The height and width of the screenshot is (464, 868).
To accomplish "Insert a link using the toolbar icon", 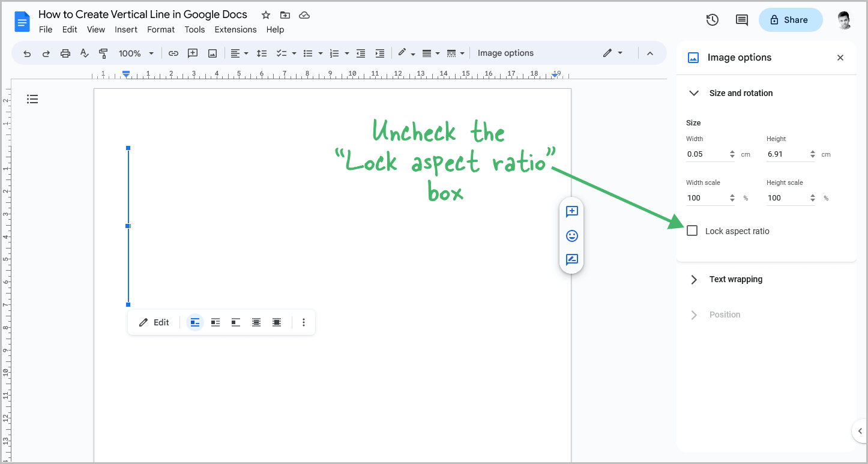I will (x=173, y=53).
